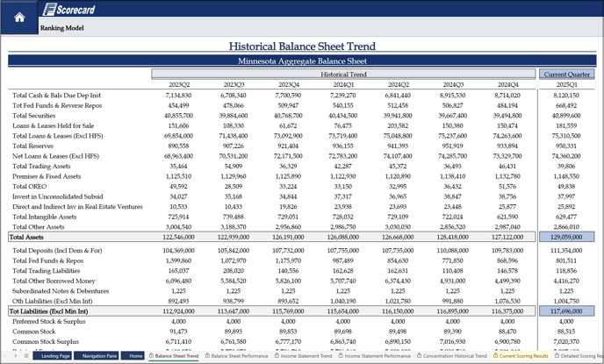Click 2024Q2 Total Securities value 39,941,800
Viewport: 604px width, 364px height.
coord(398,116)
